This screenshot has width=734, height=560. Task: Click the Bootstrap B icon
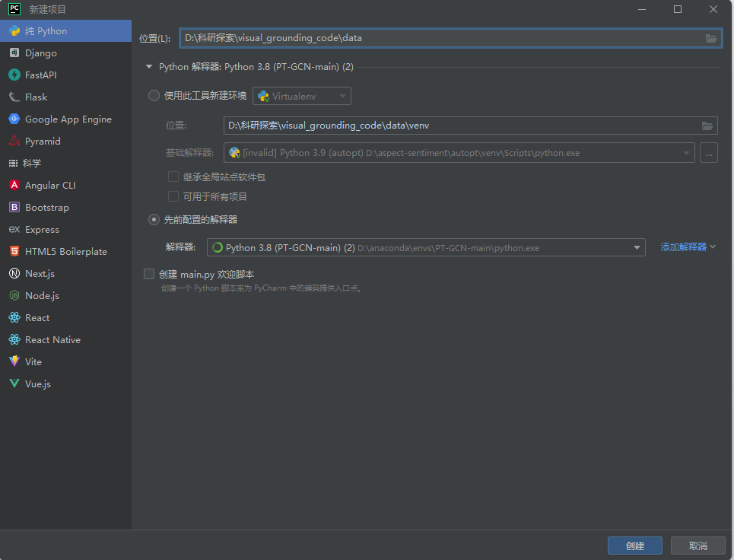(x=14, y=207)
